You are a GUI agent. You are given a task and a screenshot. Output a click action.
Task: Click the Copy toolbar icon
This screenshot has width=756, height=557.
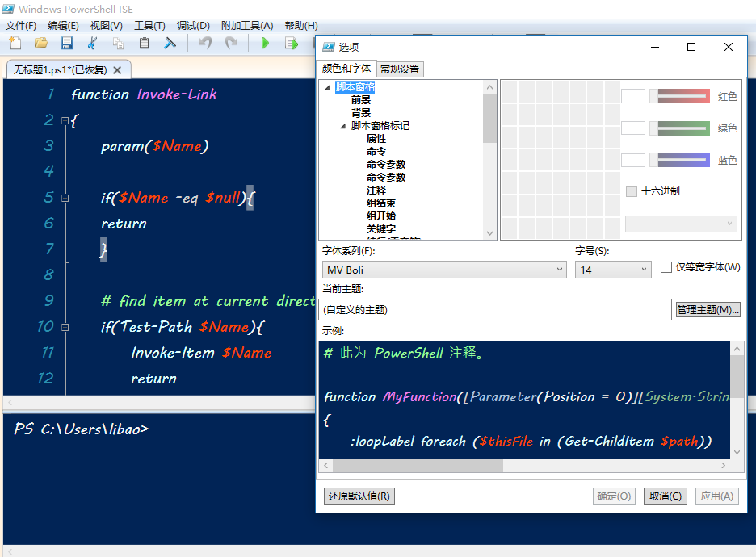click(118, 44)
